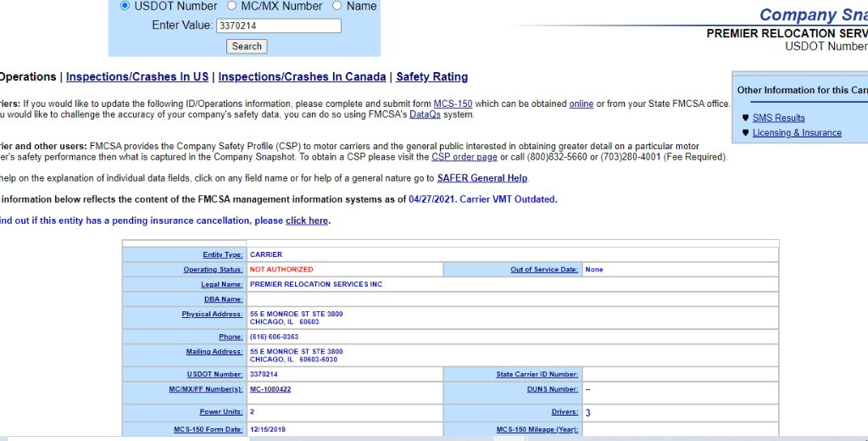868x441 pixels.
Task: Open Licensing & Insurance link
Action: tap(797, 133)
